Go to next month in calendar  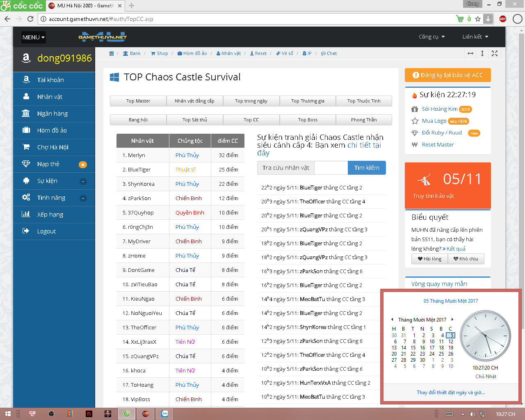click(452, 319)
